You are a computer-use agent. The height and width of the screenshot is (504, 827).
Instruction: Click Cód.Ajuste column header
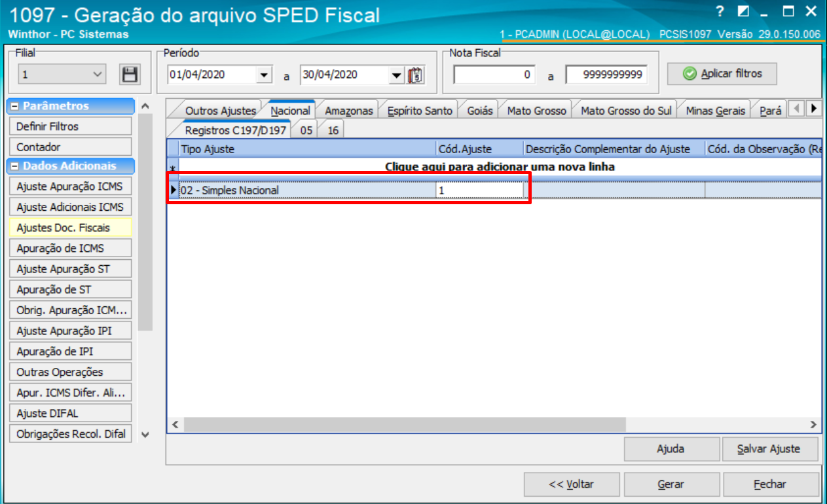pyautogui.click(x=480, y=149)
